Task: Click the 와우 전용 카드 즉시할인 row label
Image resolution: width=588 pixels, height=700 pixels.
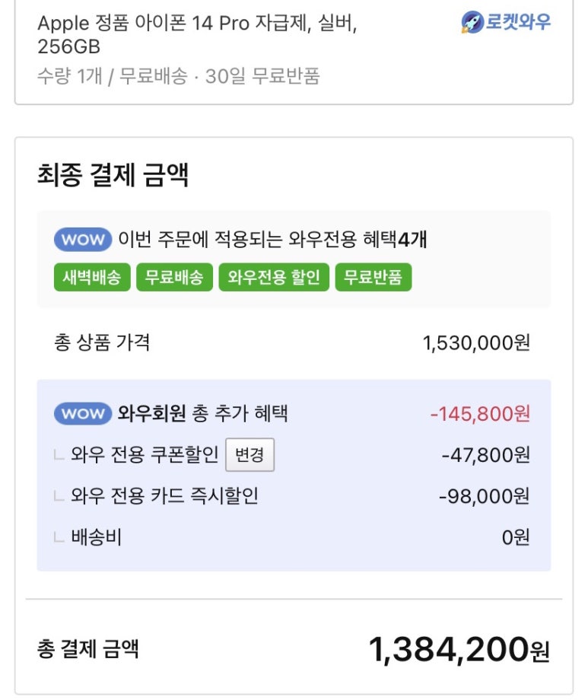Action: 164,495
